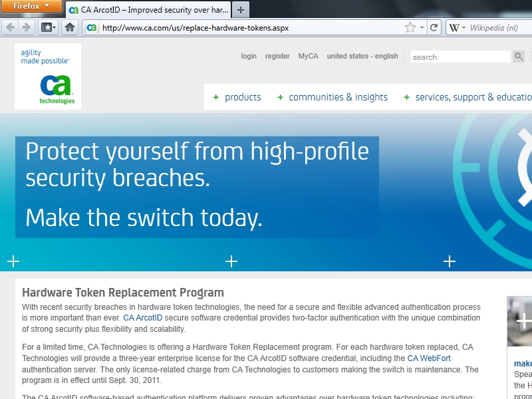
Task: Go forward one page
Action: pos(26,27)
